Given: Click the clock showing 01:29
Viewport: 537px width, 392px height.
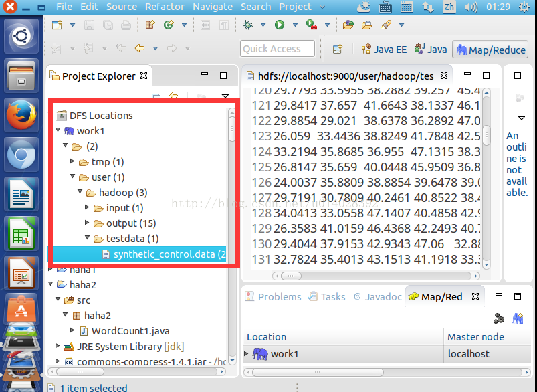Looking at the screenshot, I should 498,7.
